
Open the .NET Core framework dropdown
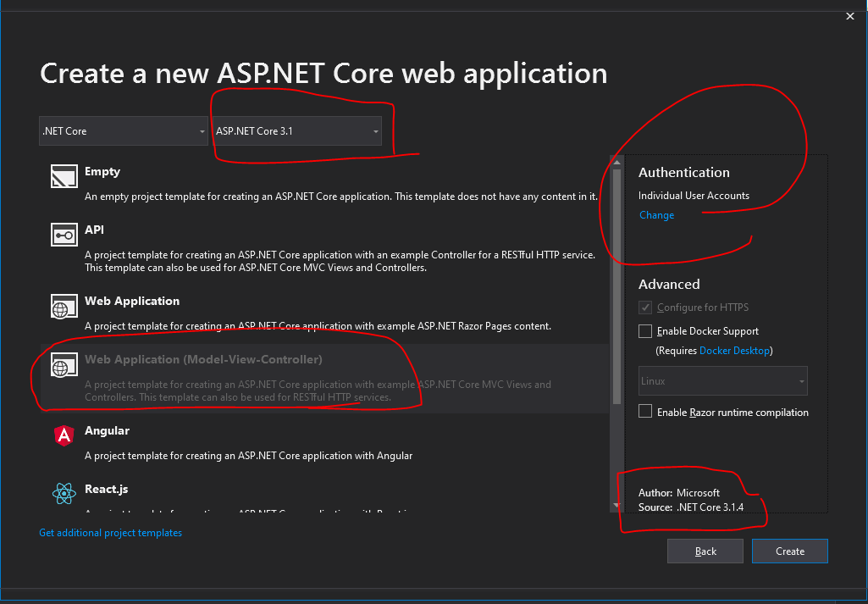point(124,131)
